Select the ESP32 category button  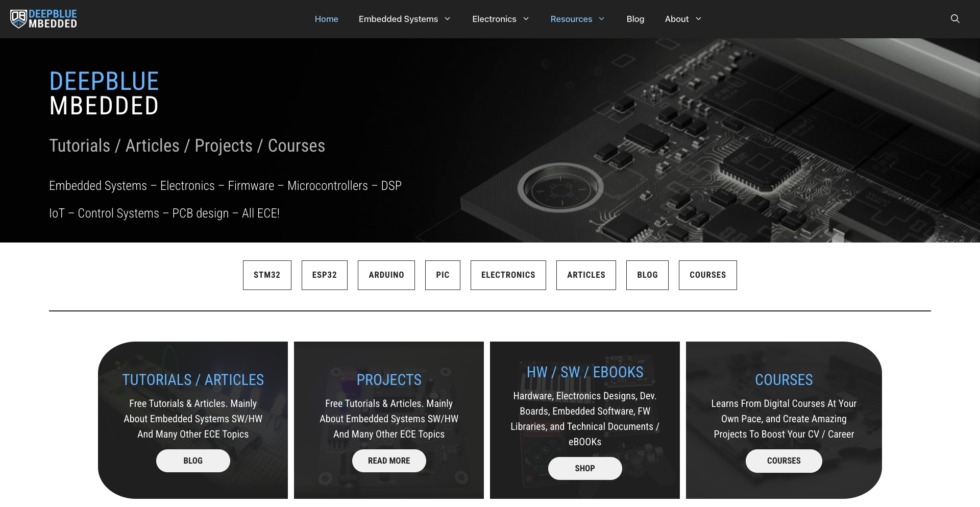tap(324, 275)
